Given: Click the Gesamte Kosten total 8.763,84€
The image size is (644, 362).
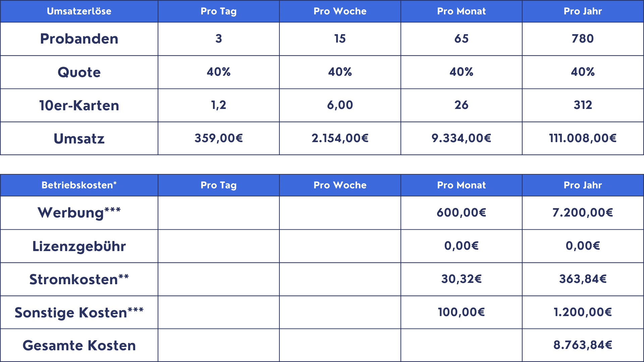Looking at the screenshot, I should pos(583,345).
